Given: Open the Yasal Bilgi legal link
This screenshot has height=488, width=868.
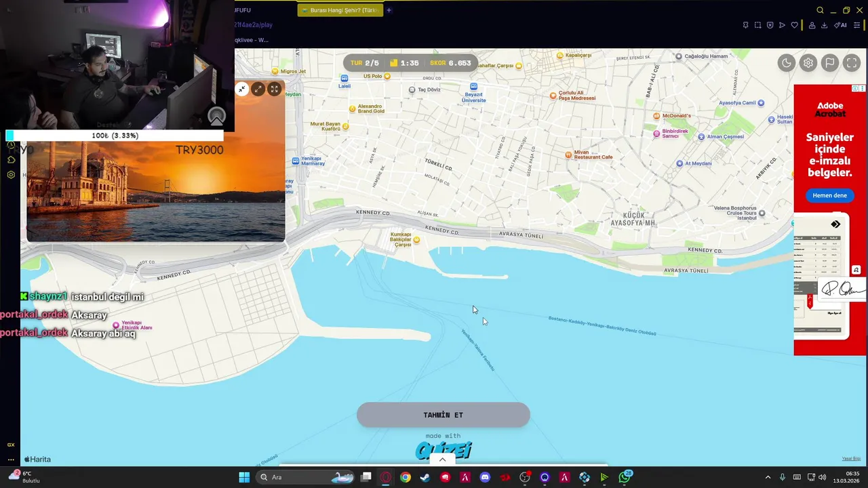Looking at the screenshot, I should pos(851,459).
